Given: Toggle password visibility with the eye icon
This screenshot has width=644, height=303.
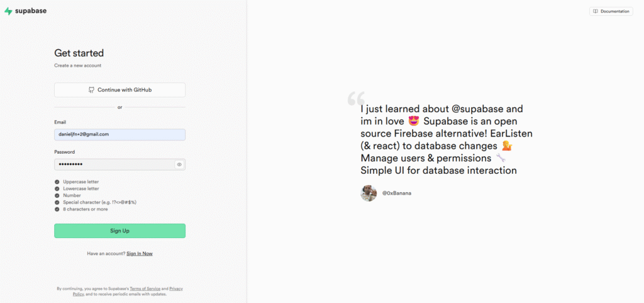Looking at the screenshot, I should 179,164.
